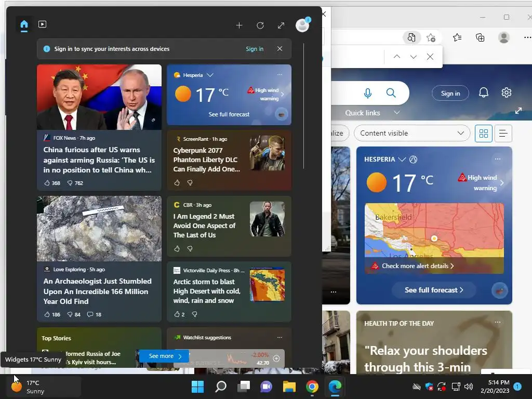Image resolution: width=532 pixels, height=399 pixels.
Task: Switch feed to grid layout view
Action: tap(484, 134)
